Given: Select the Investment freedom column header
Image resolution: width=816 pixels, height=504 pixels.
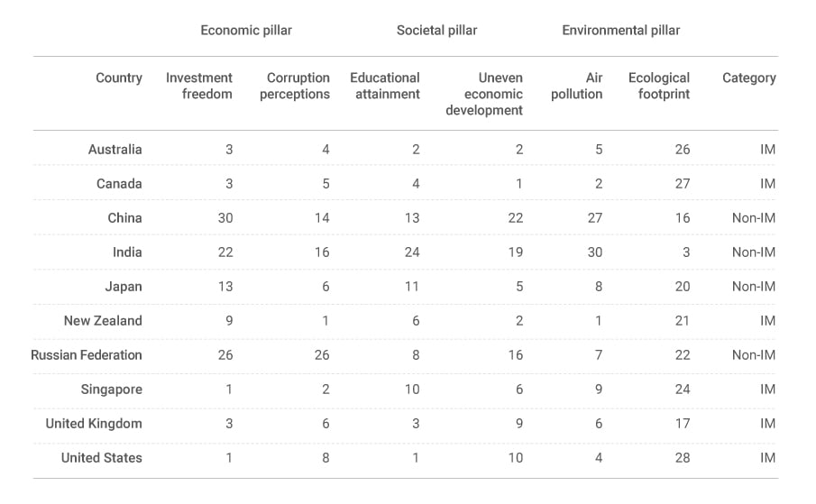Looking at the screenshot, I should pos(199,86).
